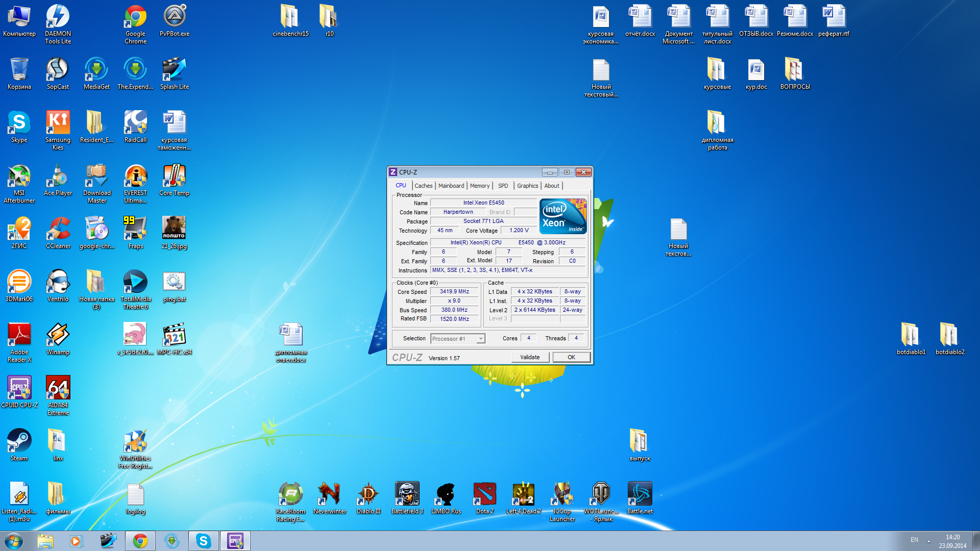Open the Dota 2 shortcut
980x551 pixels.
click(484, 495)
